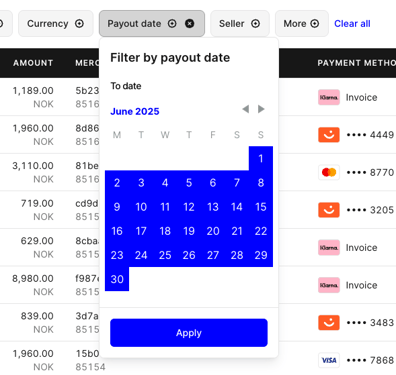Clear all filters link
This screenshot has height=375, width=396.
click(x=352, y=24)
